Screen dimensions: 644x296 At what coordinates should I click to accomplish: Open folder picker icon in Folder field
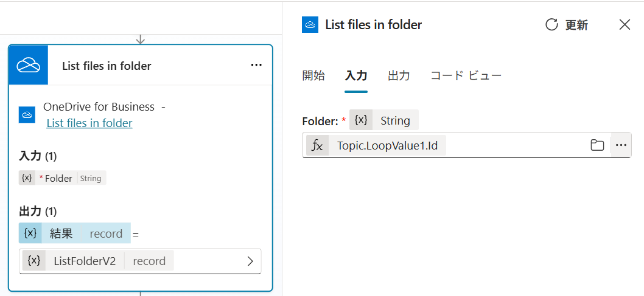tap(597, 145)
